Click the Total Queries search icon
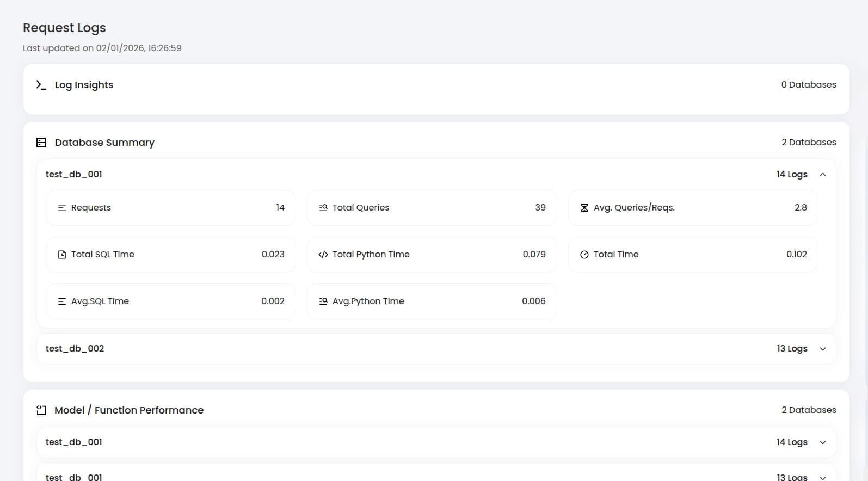The image size is (868, 481). point(323,208)
